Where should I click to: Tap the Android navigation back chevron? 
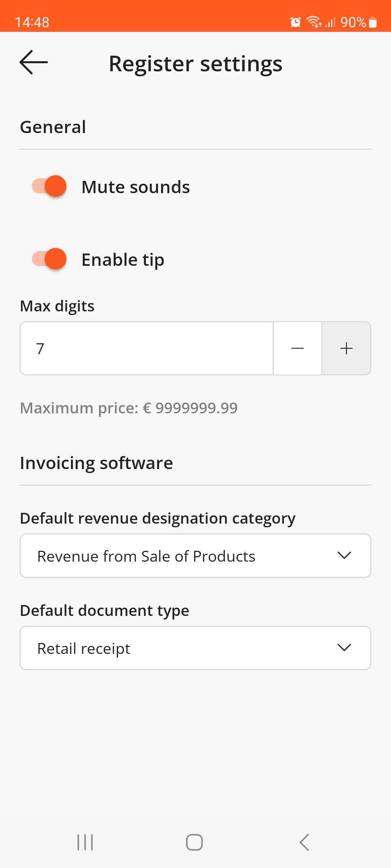[x=304, y=842]
